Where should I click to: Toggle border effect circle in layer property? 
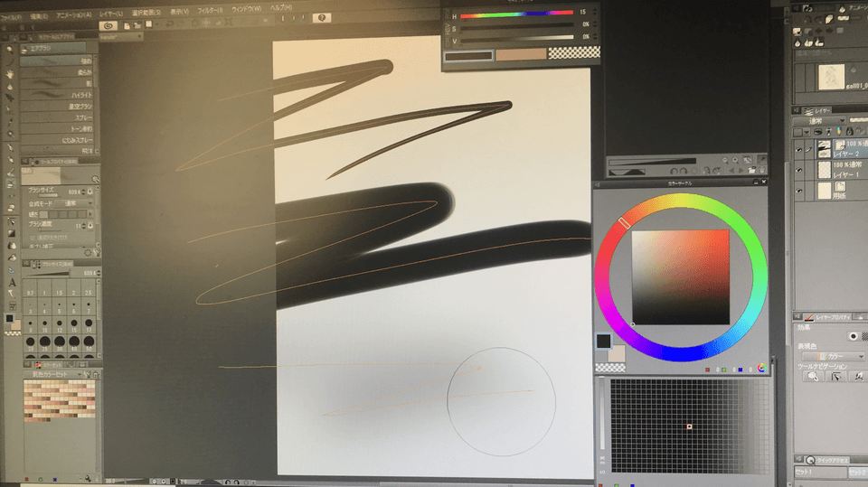pyautogui.click(x=853, y=336)
